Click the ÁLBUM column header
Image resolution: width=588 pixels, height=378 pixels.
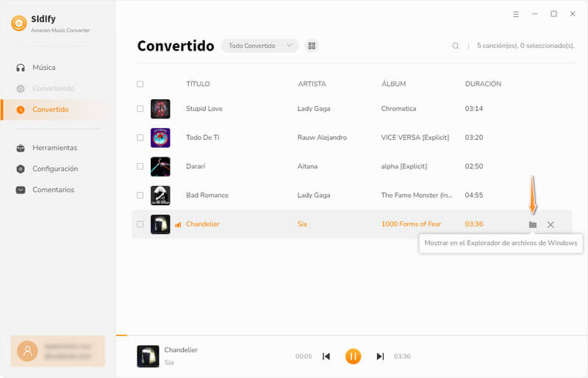coord(394,84)
